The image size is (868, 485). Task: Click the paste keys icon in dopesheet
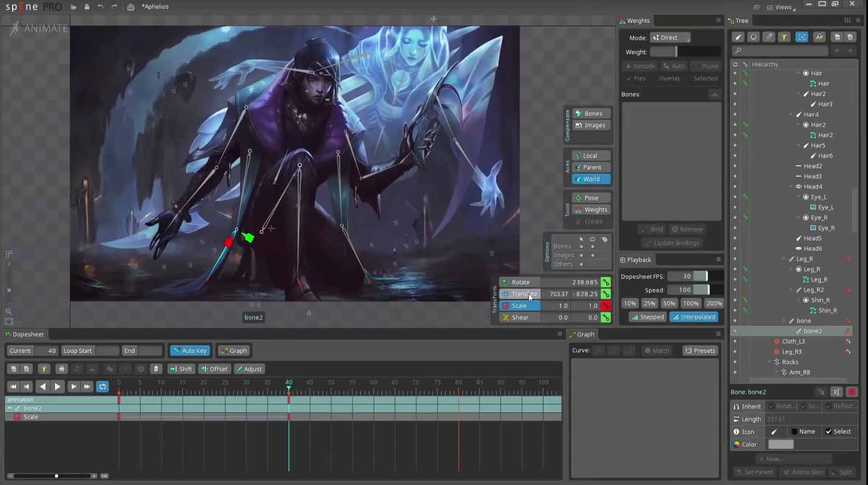click(x=26, y=369)
